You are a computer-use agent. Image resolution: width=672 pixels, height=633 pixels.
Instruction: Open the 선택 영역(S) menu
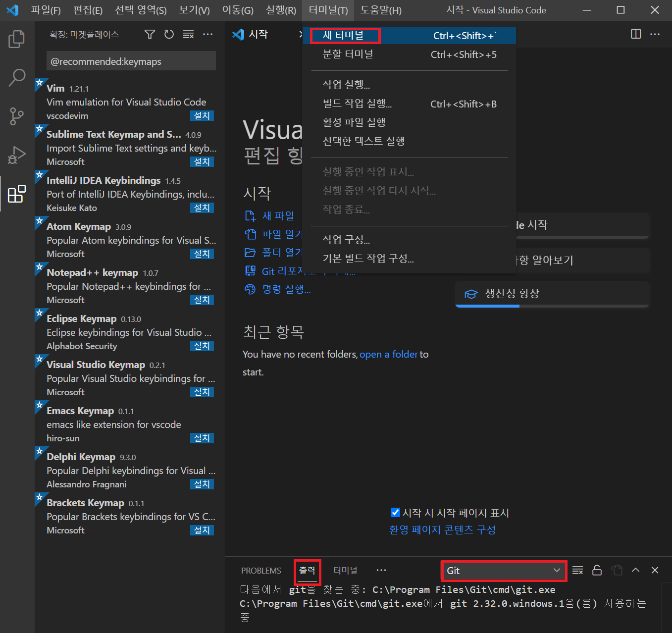point(141,10)
